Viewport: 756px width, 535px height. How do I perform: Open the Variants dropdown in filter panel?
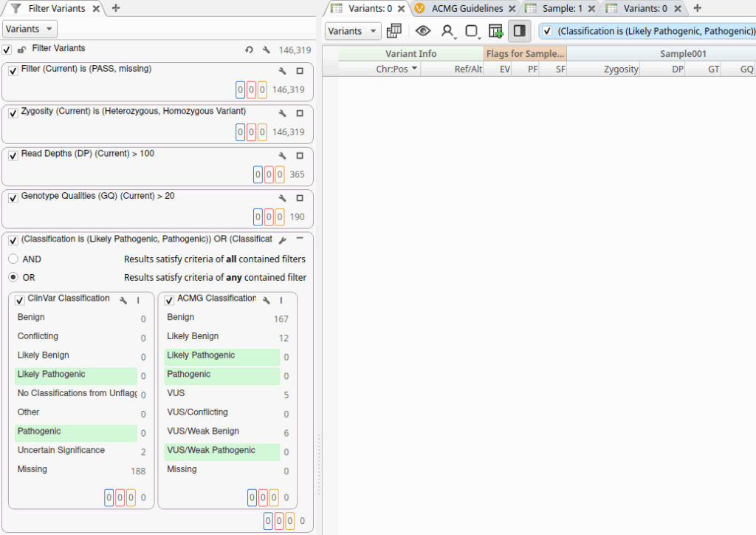(30, 29)
